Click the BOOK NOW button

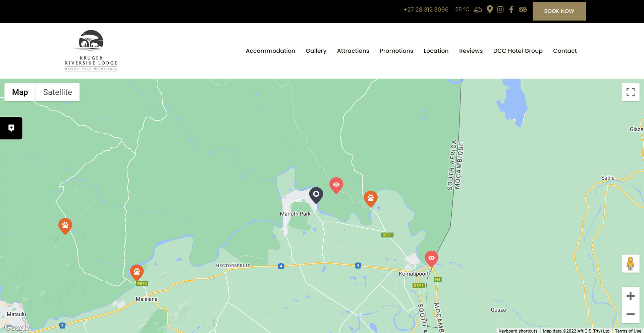559,11
